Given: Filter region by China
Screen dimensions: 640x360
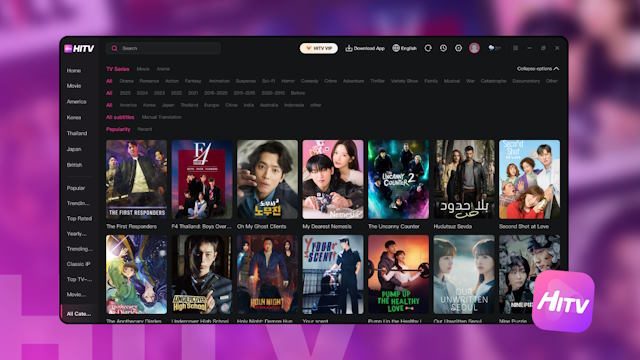Looking at the screenshot, I should click(x=231, y=105).
